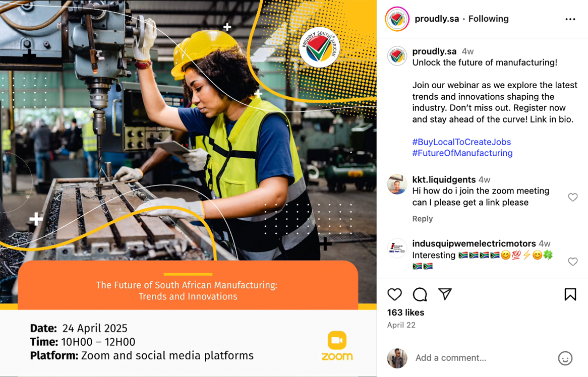Like indusquipwemelectricmotors comment
This screenshot has height=377, width=588.
pyautogui.click(x=573, y=262)
